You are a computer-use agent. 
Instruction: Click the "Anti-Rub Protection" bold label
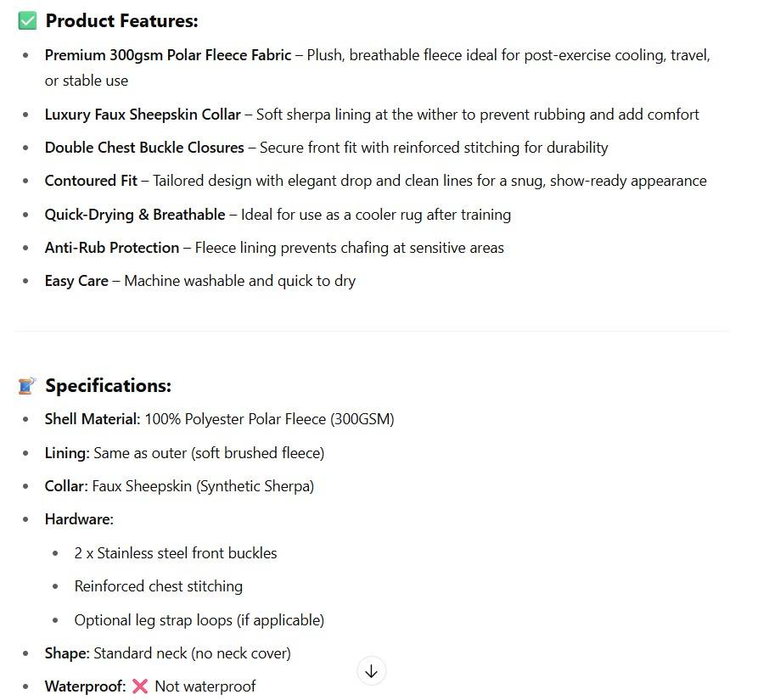click(112, 248)
